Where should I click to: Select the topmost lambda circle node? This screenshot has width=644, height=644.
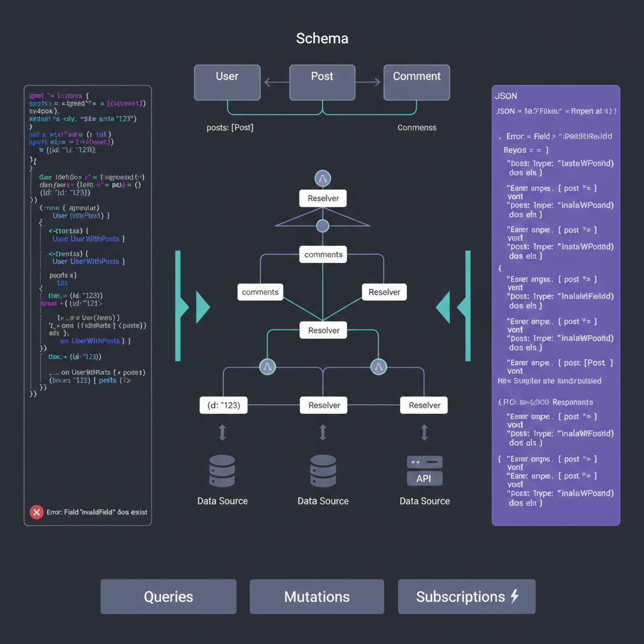pyautogui.click(x=323, y=179)
